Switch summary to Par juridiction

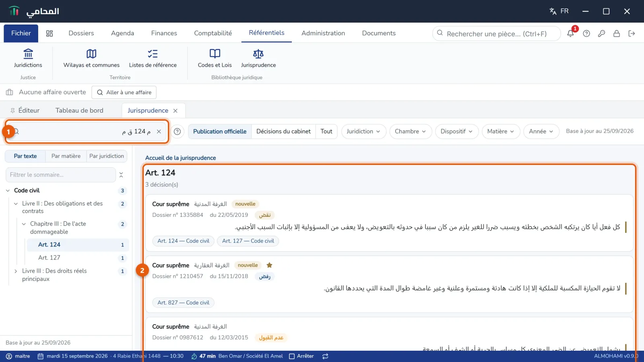[x=107, y=156]
